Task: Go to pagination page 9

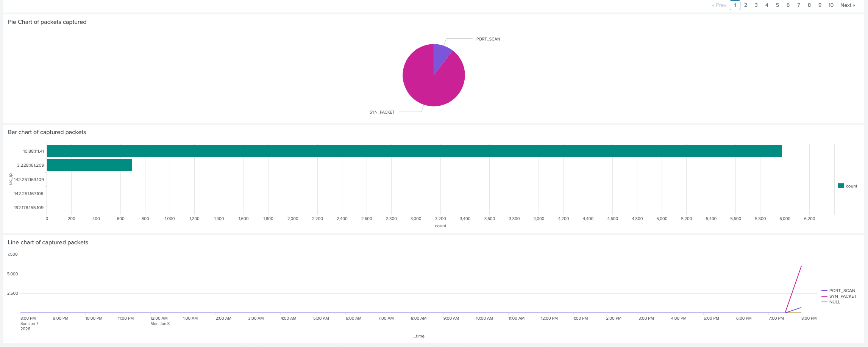Action: click(x=820, y=5)
